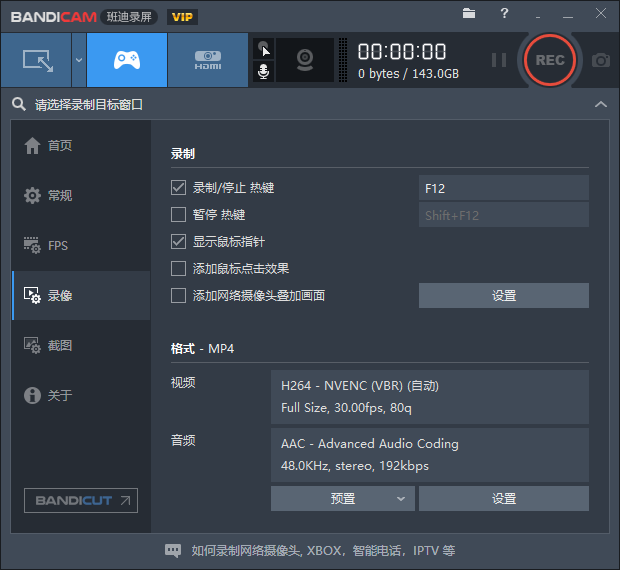Enable the 添加鼠标点击效果 checkbox
The width and height of the screenshot is (620, 570).
[x=179, y=269]
